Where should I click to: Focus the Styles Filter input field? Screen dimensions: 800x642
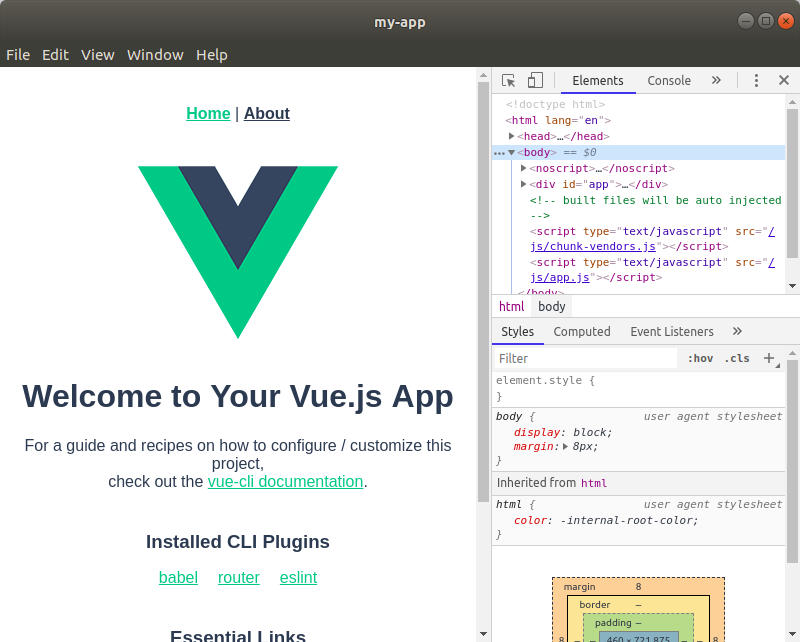coord(586,358)
